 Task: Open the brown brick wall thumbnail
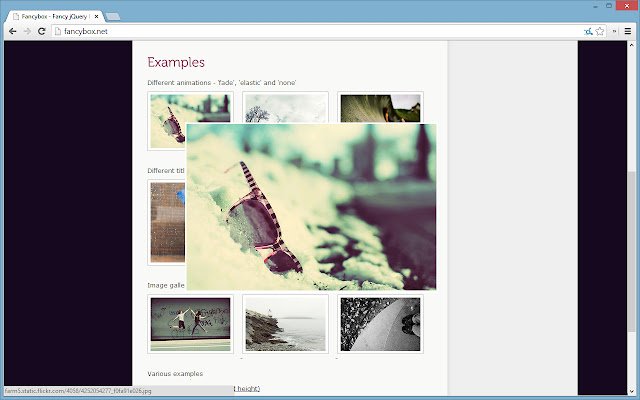pos(167,222)
